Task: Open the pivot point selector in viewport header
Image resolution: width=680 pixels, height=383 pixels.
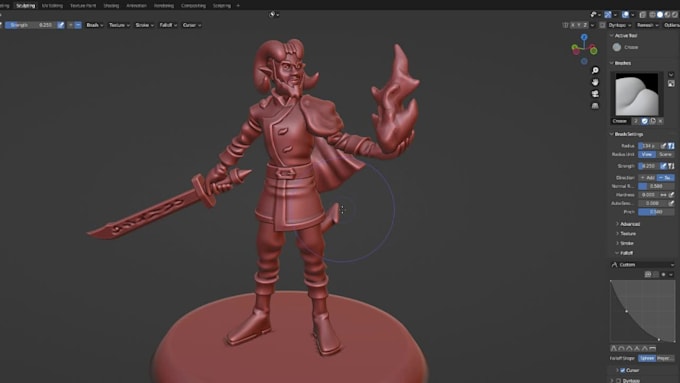Action: (274, 14)
